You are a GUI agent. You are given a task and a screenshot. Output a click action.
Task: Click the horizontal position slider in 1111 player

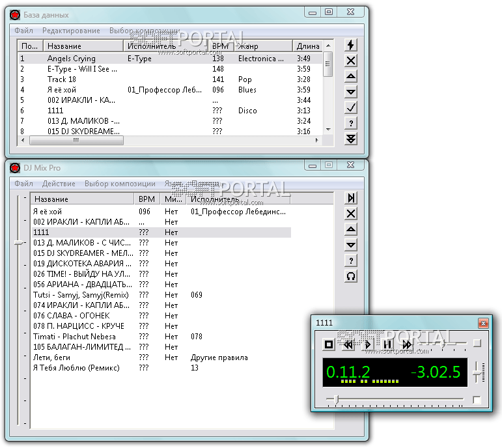[x=395, y=399]
